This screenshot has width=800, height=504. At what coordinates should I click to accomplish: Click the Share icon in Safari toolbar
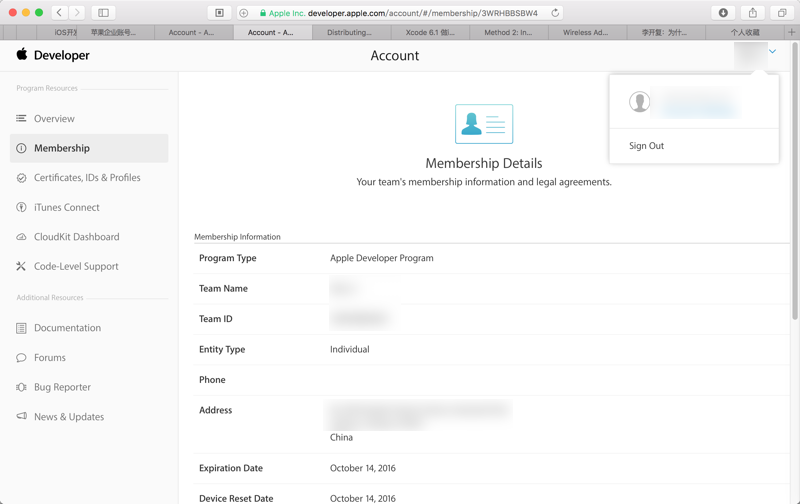click(753, 13)
